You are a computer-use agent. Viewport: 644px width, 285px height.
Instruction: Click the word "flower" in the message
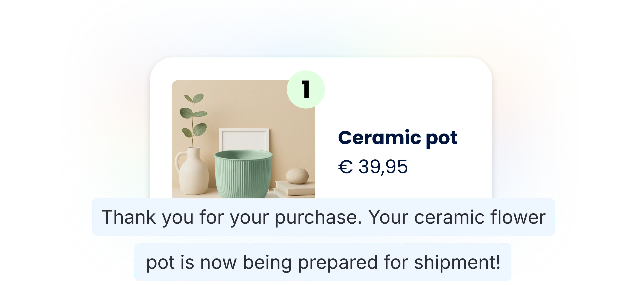[x=518, y=217]
